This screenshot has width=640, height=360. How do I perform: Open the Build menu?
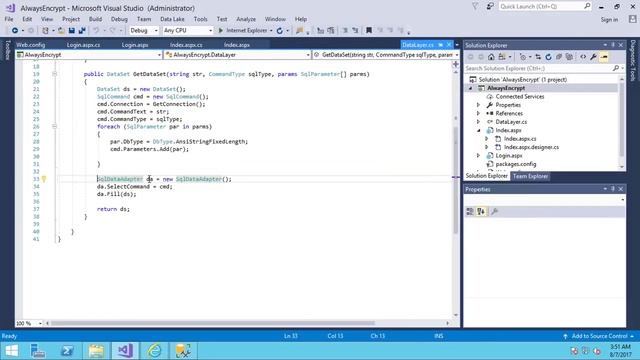pos(95,19)
